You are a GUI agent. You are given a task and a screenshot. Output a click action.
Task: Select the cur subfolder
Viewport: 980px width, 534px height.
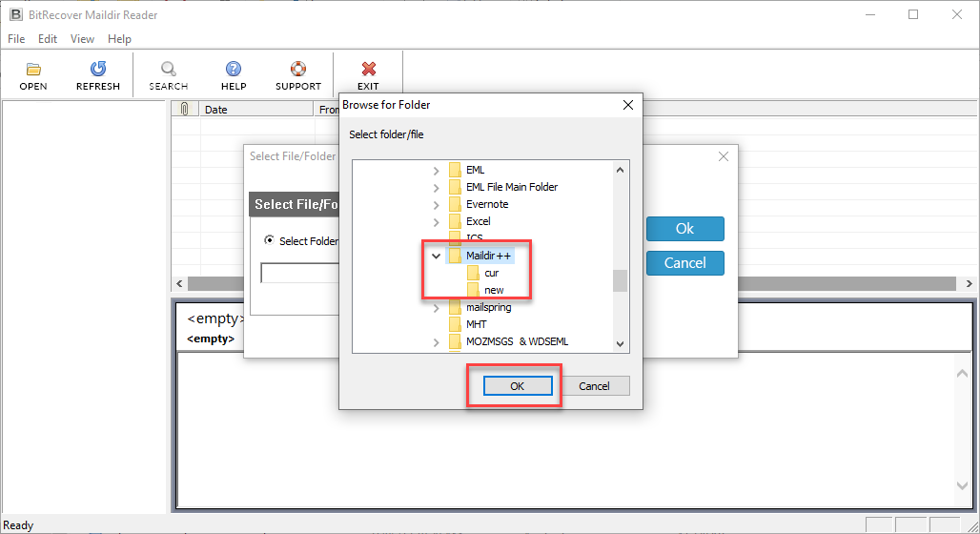491,274
